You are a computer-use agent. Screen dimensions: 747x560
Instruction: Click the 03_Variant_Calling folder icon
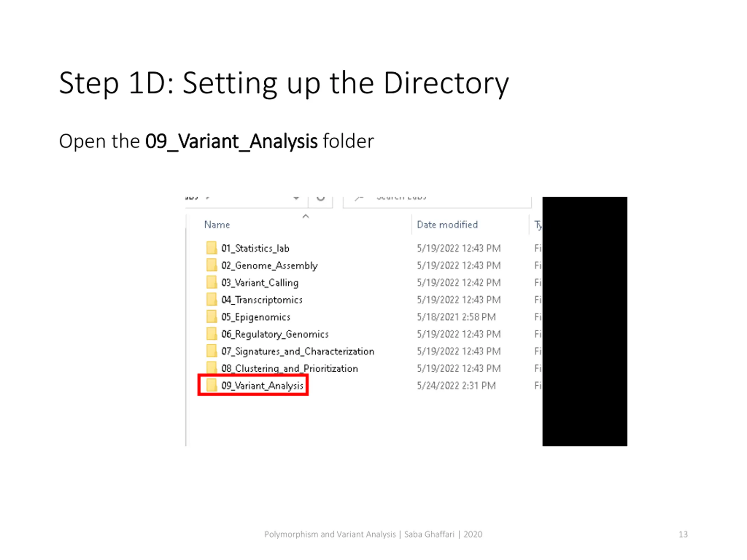coord(212,282)
